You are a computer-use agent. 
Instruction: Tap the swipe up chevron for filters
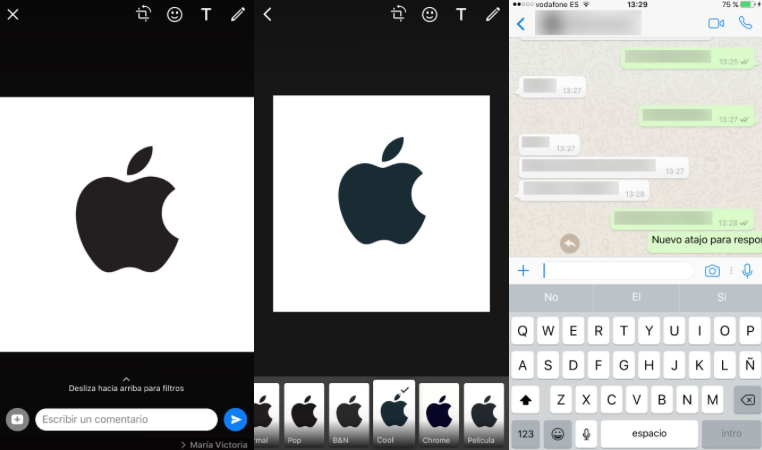click(x=126, y=379)
